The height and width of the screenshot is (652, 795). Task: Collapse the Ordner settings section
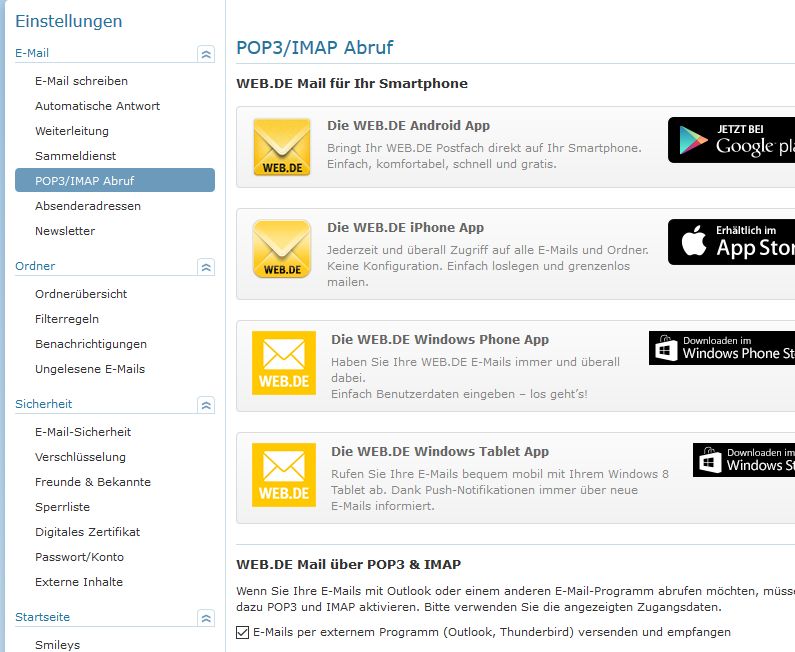(206, 267)
